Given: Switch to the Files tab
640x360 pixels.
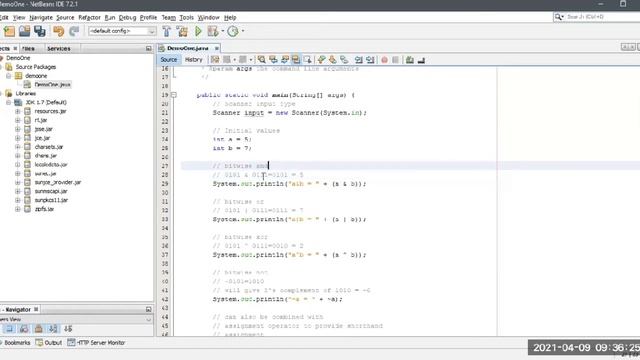Looking at the screenshot, I should [29, 49].
